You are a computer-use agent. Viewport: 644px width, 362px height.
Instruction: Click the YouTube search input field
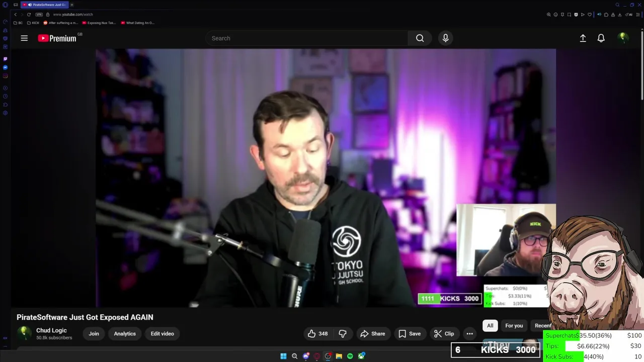[307, 38]
